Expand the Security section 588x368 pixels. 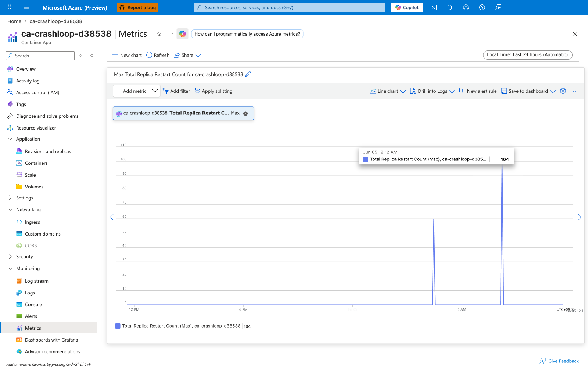[x=10, y=256]
